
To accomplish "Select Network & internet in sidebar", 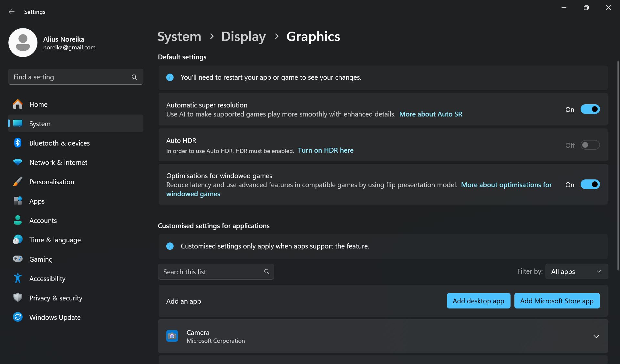I will pyautogui.click(x=58, y=162).
